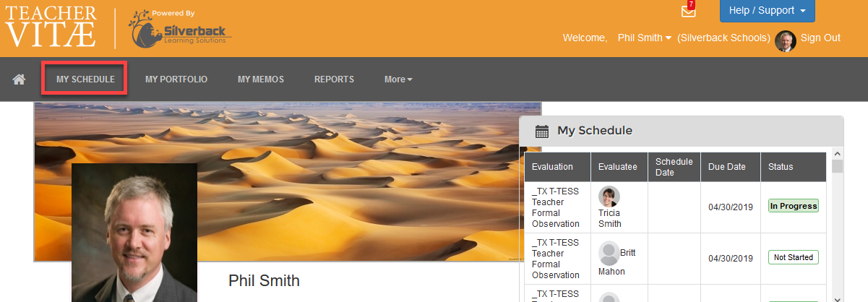The image size is (868, 302).
Task: Click the Silverback Learning Solutions logo
Action: click(181, 29)
